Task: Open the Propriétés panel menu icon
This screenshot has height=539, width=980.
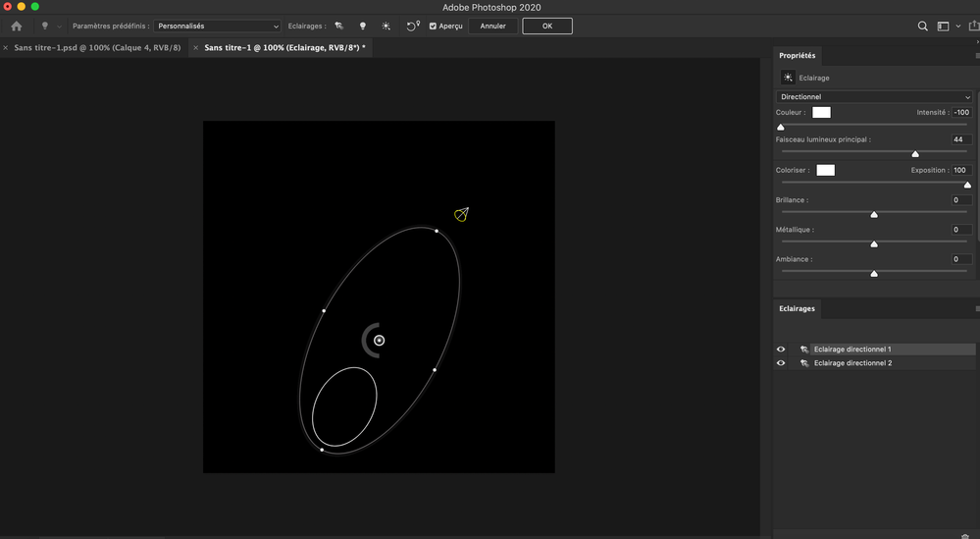Action: 977,56
